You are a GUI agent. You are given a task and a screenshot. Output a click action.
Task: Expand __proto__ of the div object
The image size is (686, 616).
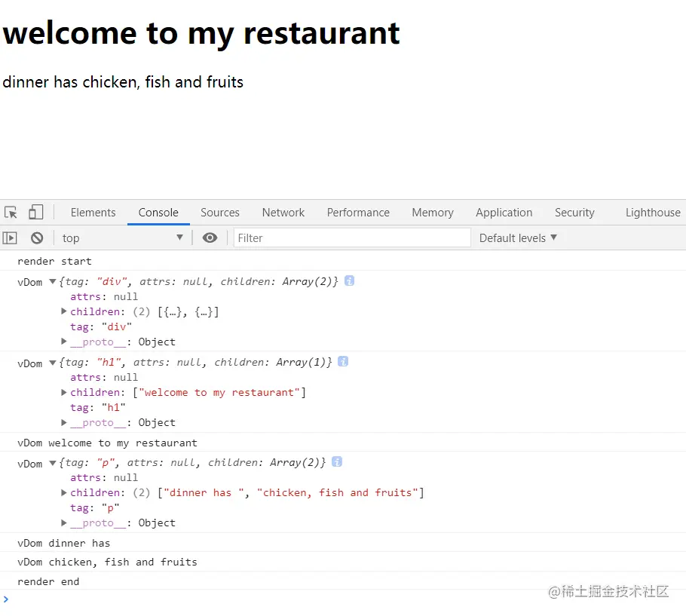point(64,342)
